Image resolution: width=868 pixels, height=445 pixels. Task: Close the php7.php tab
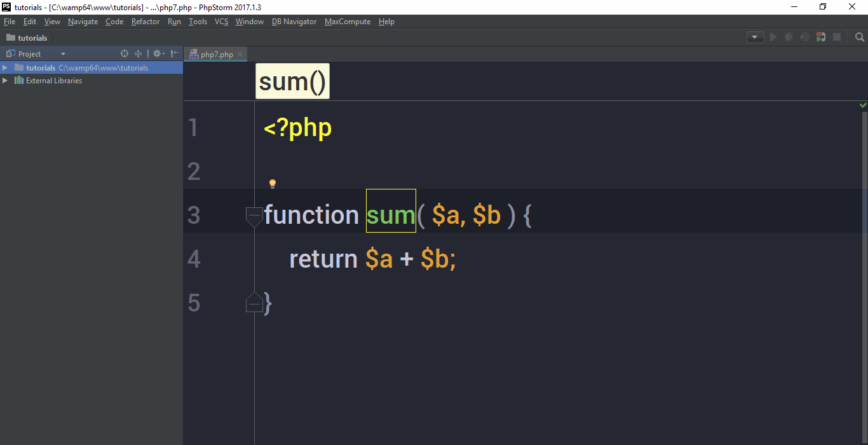(x=240, y=55)
